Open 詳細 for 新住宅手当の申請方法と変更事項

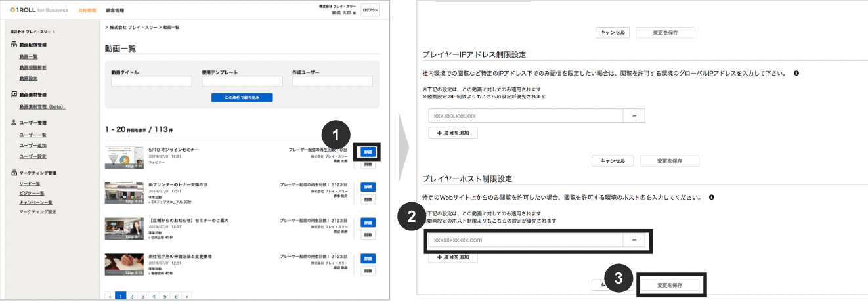(x=368, y=258)
